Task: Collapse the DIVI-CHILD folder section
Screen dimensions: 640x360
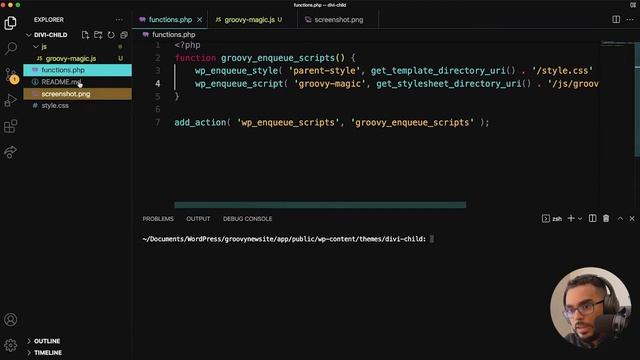Action: [x=29, y=35]
